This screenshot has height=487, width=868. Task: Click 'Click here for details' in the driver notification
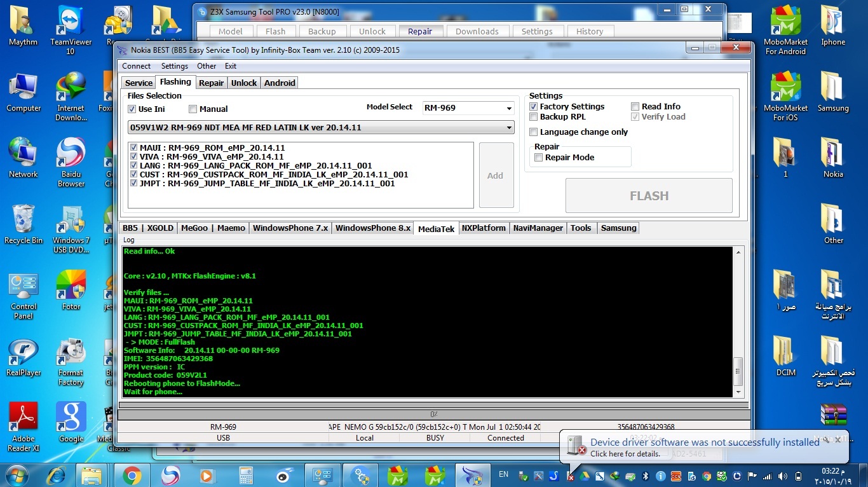625,454
